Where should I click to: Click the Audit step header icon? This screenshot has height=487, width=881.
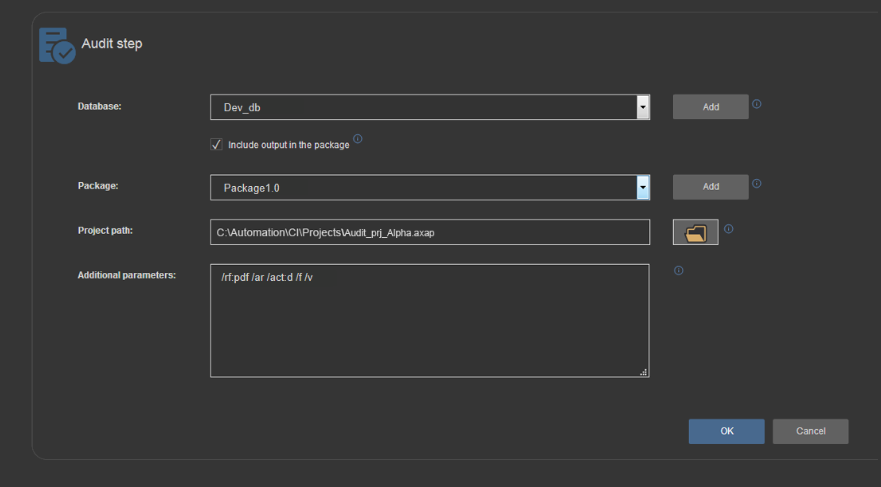[57, 45]
